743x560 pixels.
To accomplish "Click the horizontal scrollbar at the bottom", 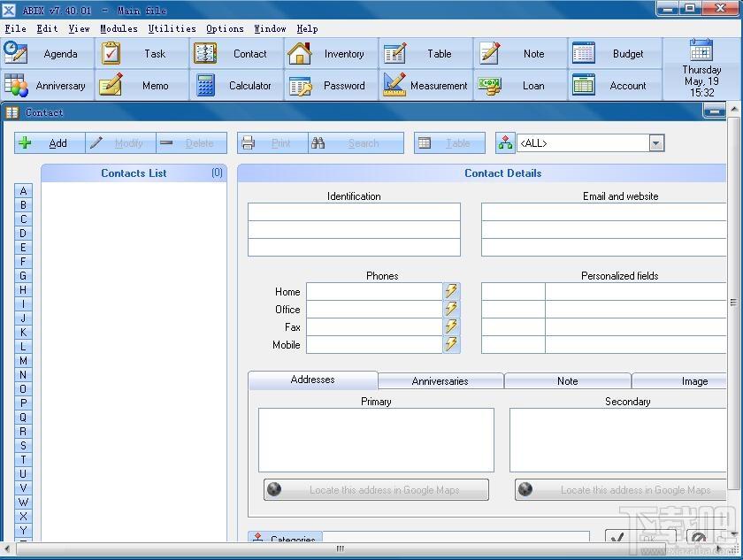I will [340, 549].
